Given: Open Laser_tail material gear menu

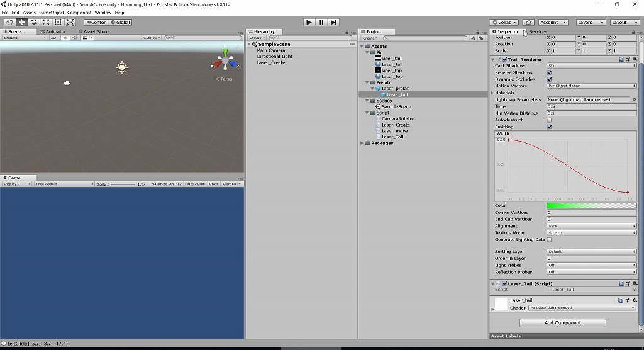Looking at the screenshot, I should click(635, 300).
